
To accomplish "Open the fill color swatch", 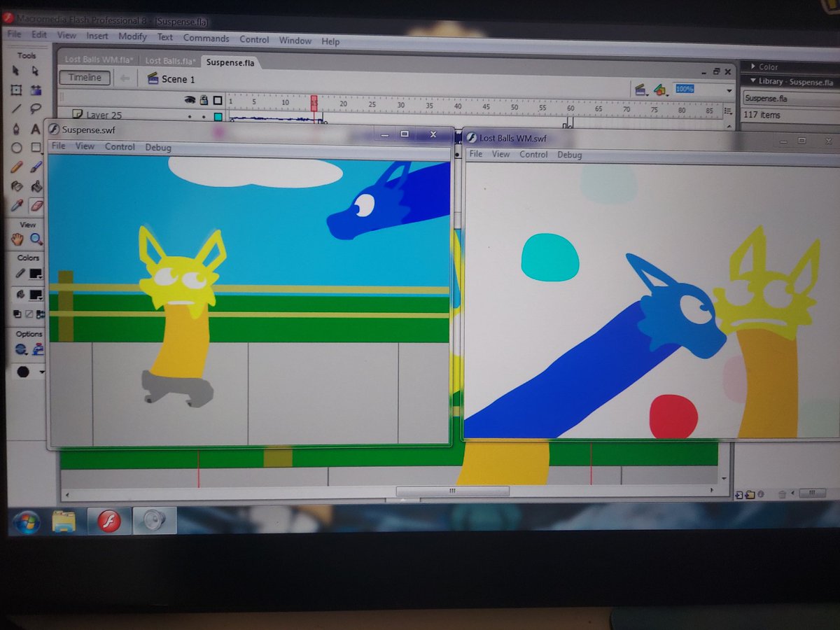I will (x=35, y=295).
